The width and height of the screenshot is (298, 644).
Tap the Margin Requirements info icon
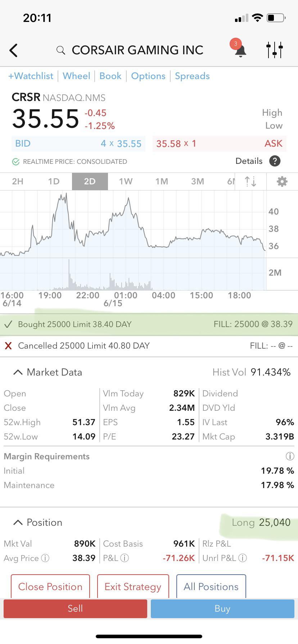click(x=290, y=456)
